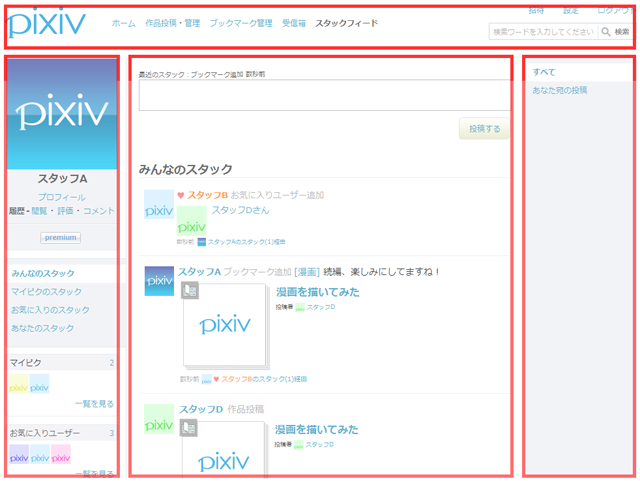The image size is (640, 481).
Task: Open スタッフA large profile image
Action: (62, 114)
